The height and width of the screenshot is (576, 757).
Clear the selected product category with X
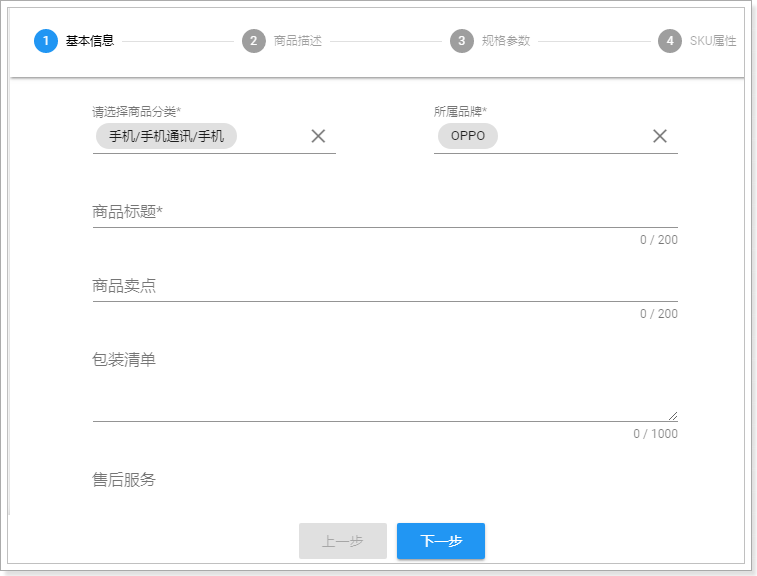(x=318, y=136)
